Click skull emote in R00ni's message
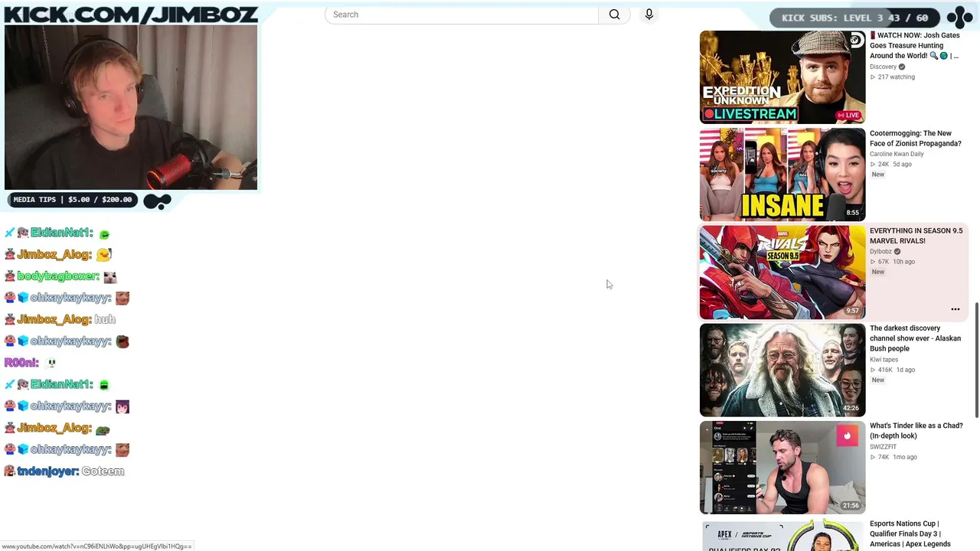The width and height of the screenshot is (980, 551). click(x=51, y=363)
